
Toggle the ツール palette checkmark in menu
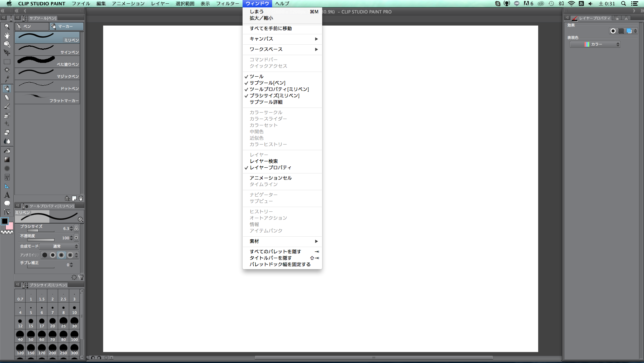pos(282,76)
